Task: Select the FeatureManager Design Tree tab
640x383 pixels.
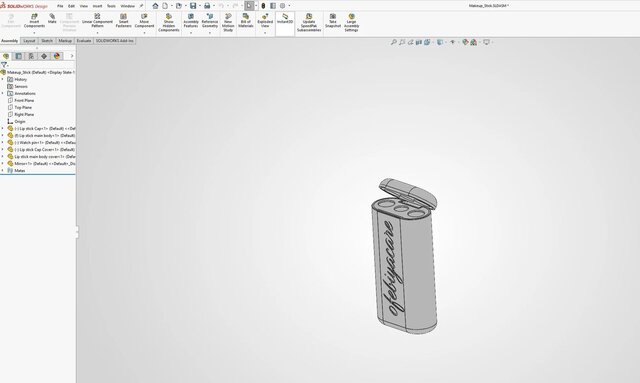Action: pos(6,56)
